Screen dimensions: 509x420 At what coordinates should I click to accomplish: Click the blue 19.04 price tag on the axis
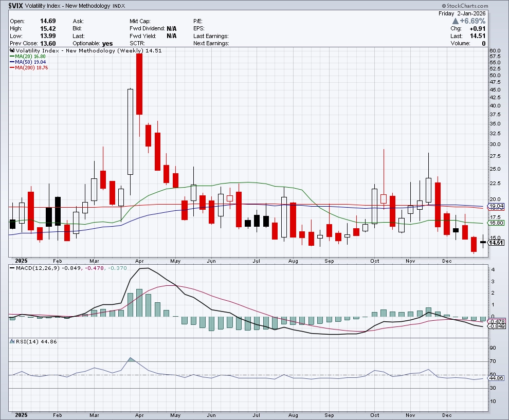click(x=496, y=206)
